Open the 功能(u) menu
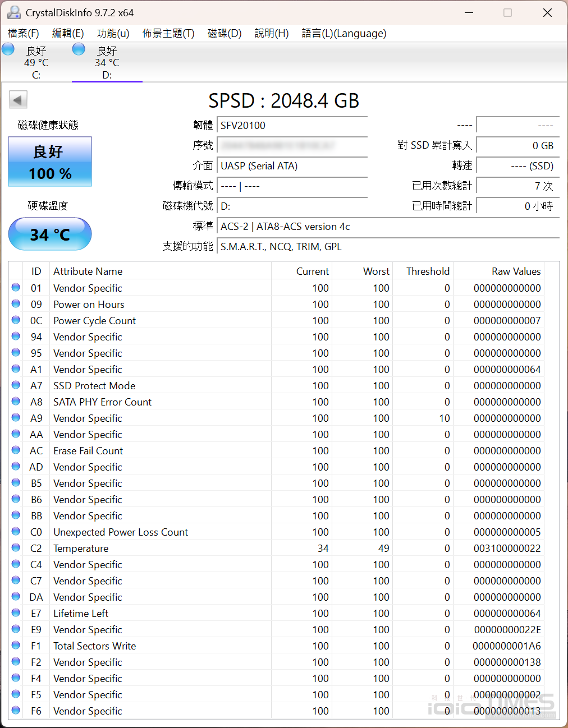The height and width of the screenshot is (728, 568). 112,34
